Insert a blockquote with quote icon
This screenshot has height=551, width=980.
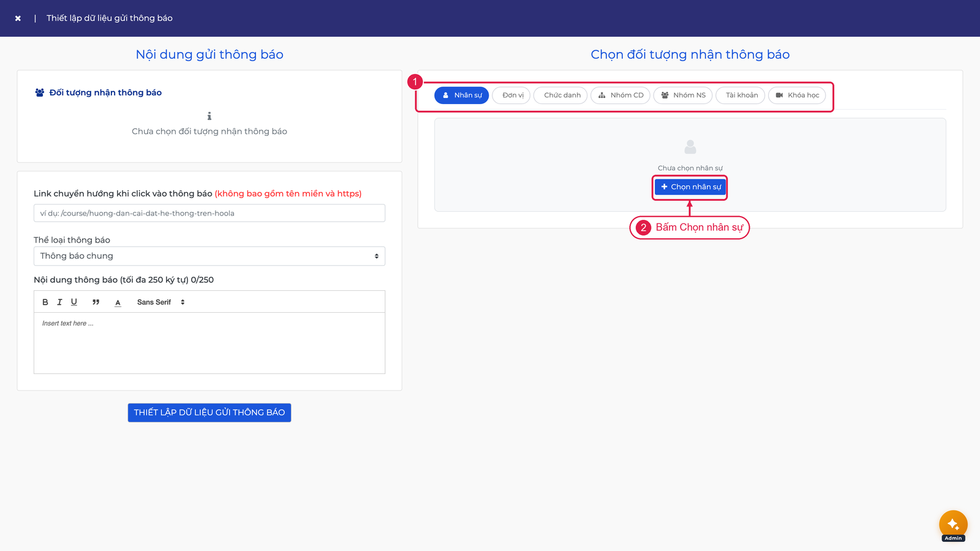(96, 302)
